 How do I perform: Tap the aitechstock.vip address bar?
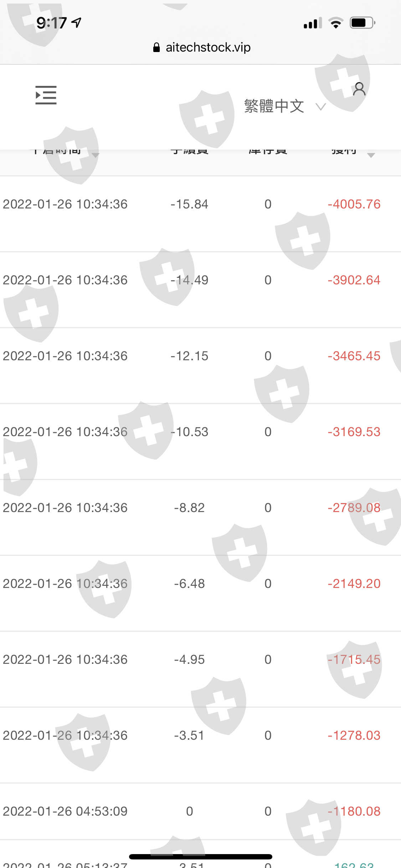[x=208, y=47]
